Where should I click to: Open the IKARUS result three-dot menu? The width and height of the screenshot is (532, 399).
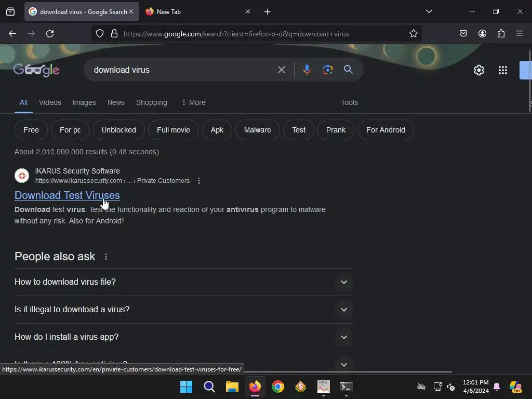[199, 181]
